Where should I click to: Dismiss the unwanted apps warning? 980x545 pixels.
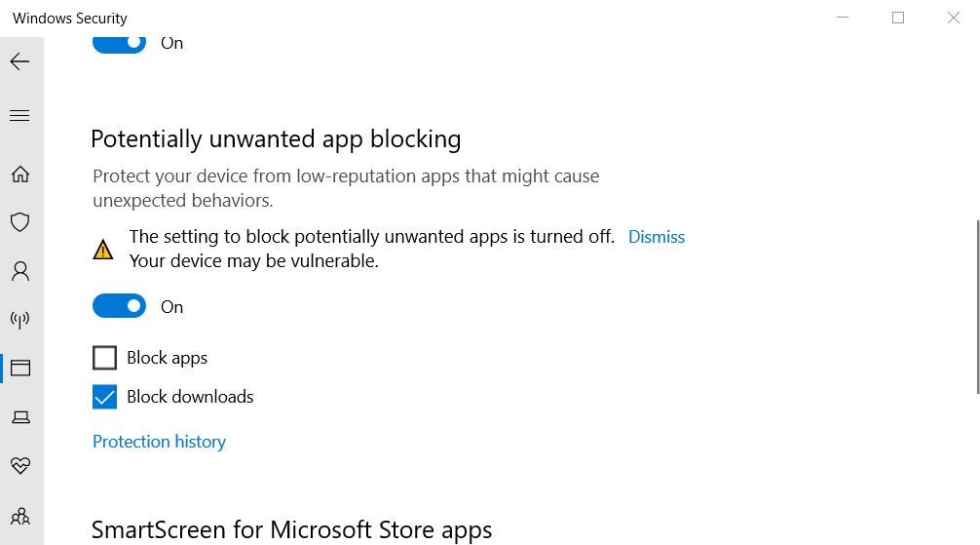[x=656, y=237]
